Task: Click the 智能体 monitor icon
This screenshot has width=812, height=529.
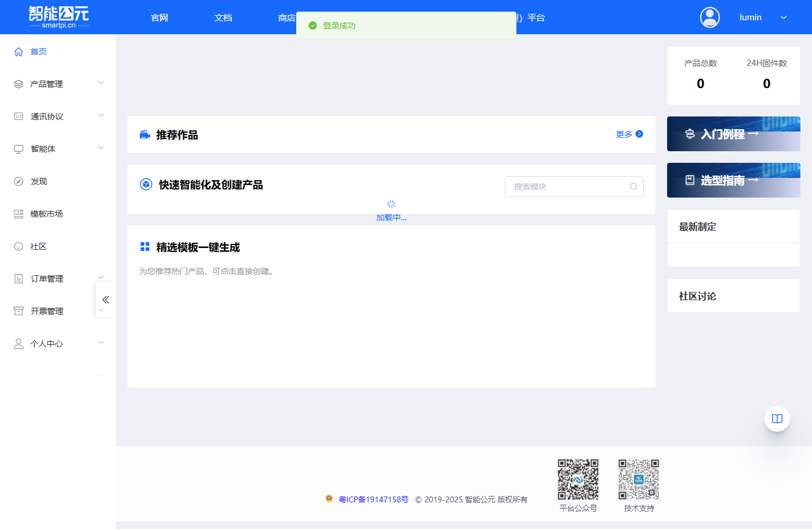Action: click(18, 148)
